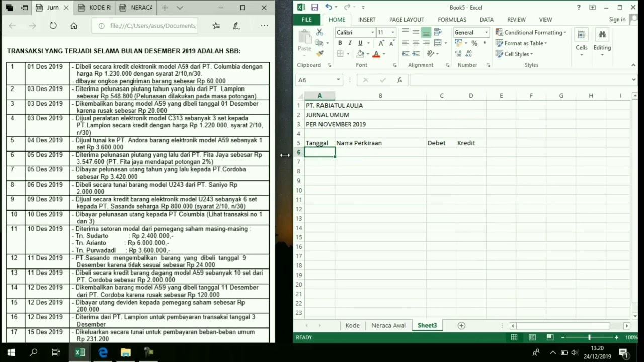Switch to REVIEW ribbon tab
The height and width of the screenshot is (362, 644).
click(x=516, y=20)
